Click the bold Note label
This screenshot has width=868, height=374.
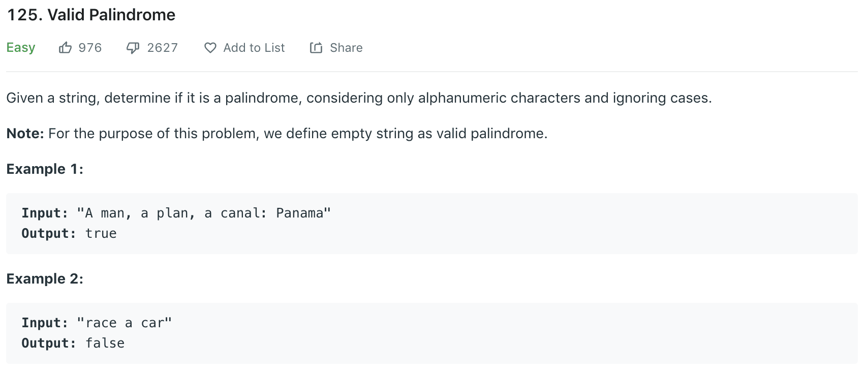point(25,133)
